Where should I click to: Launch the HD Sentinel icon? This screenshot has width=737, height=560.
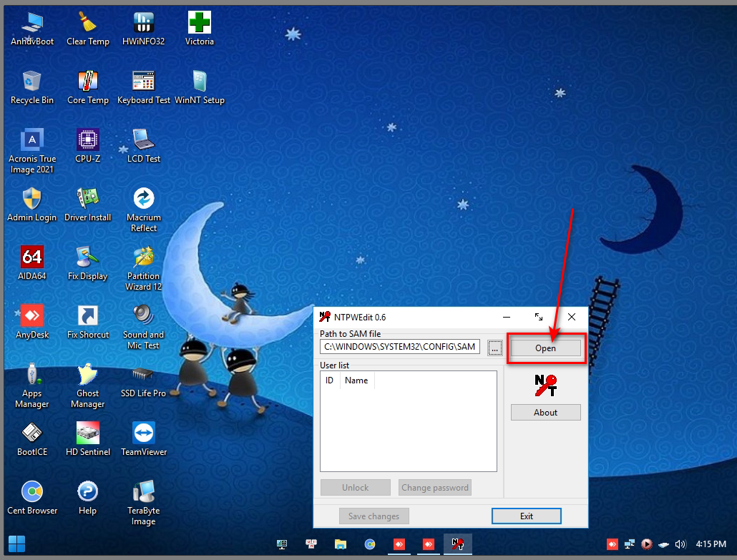tap(88, 439)
